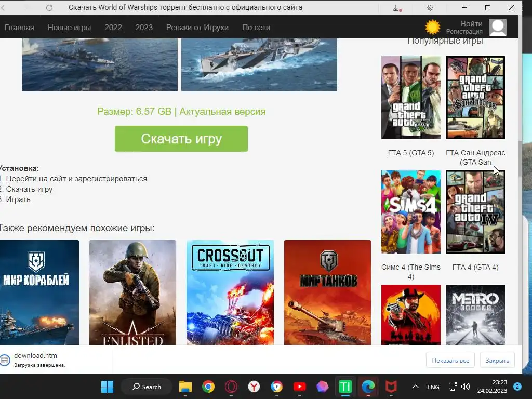The width and height of the screenshot is (532, 399).
Task: Click the Войти link
Action: tap(471, 24)
